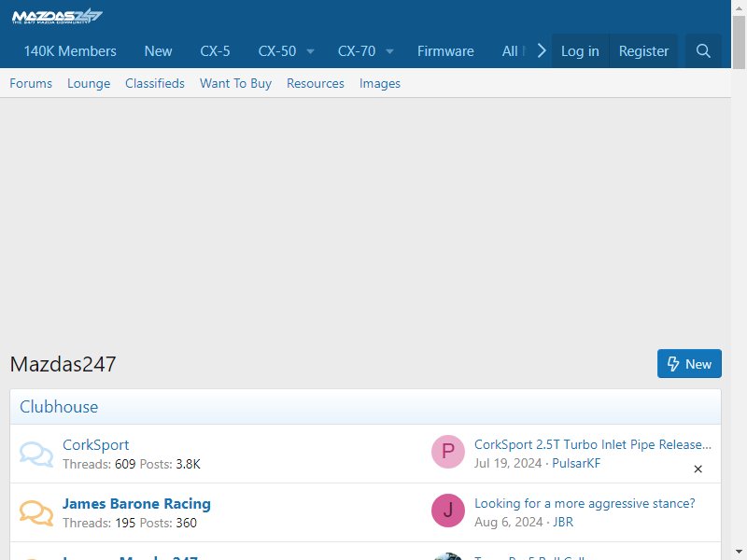Click James Barone Racing 'Threads: 195' count
Viewport: 747px width, 560px height.
coord(99,524)
